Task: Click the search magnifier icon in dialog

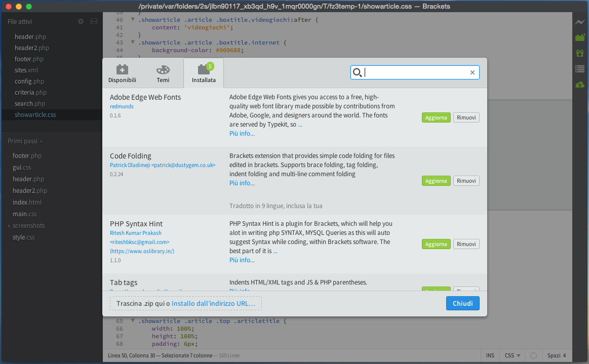Action: (357, 72)
